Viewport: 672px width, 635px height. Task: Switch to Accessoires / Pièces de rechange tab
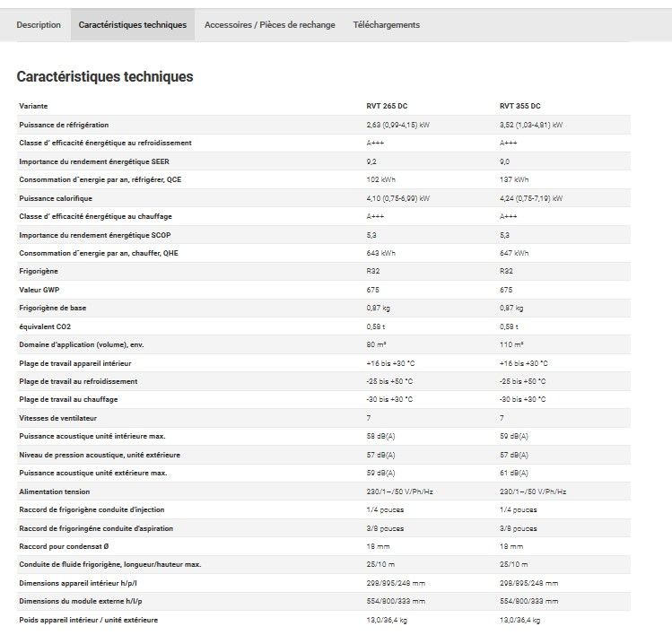coord(269,25)
